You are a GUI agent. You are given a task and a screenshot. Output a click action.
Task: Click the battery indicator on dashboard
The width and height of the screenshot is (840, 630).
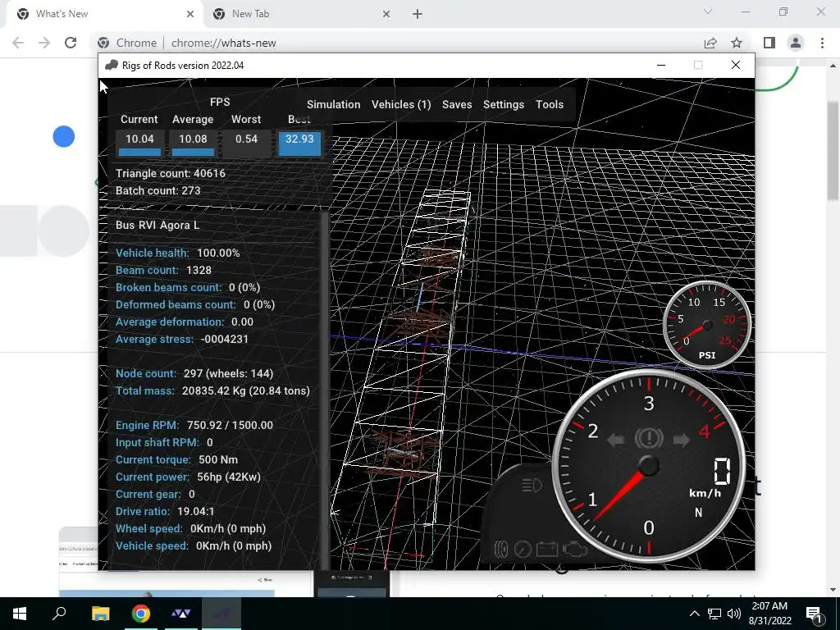tap(547, 549)
